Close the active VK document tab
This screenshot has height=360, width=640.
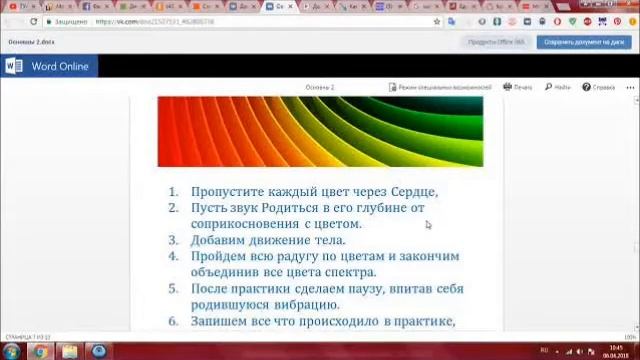point(291,7)
